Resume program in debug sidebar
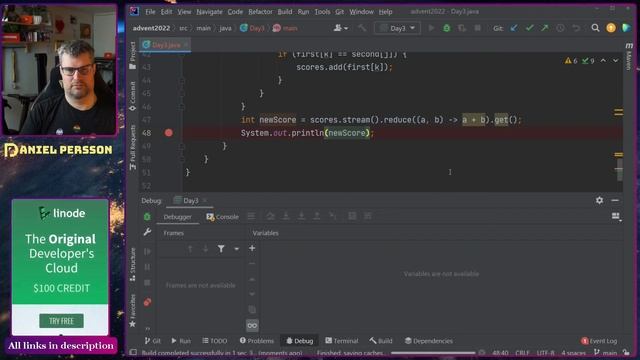Screen dimensions: 640x360 pyautogui.click(x=147, y=251)
